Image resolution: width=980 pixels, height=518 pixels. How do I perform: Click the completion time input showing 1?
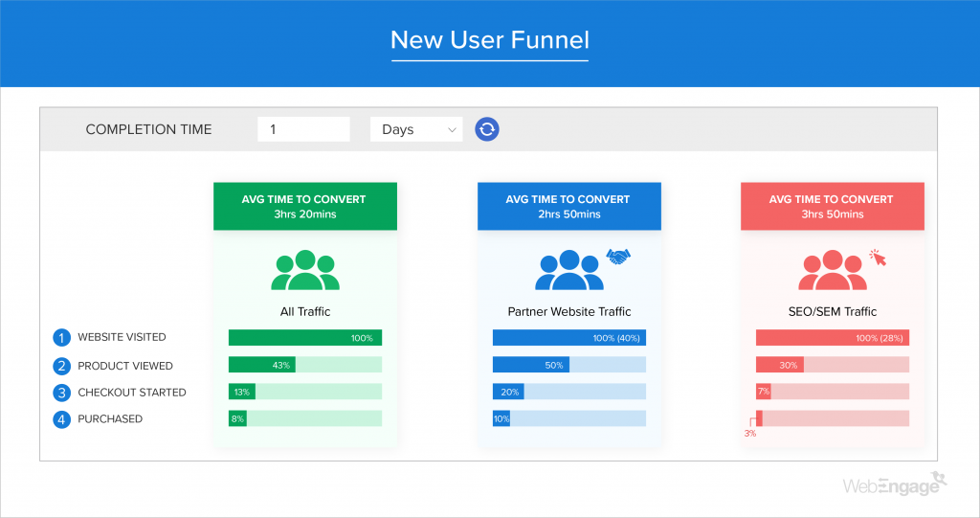tap(303, 129)
